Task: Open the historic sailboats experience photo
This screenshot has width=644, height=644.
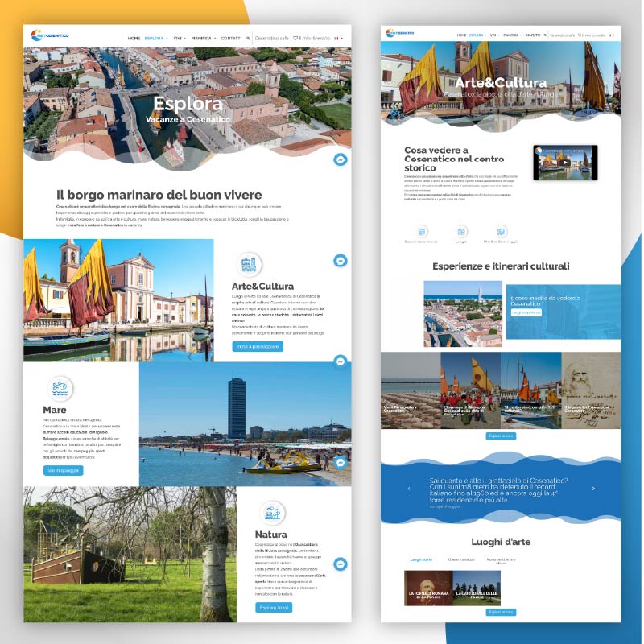Action: 531,390
